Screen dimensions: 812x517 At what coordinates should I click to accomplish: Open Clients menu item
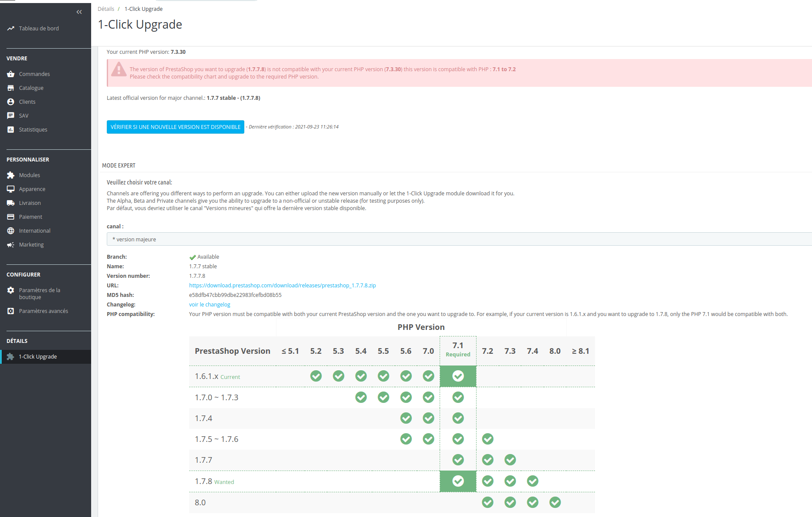(x=27, y=102)
